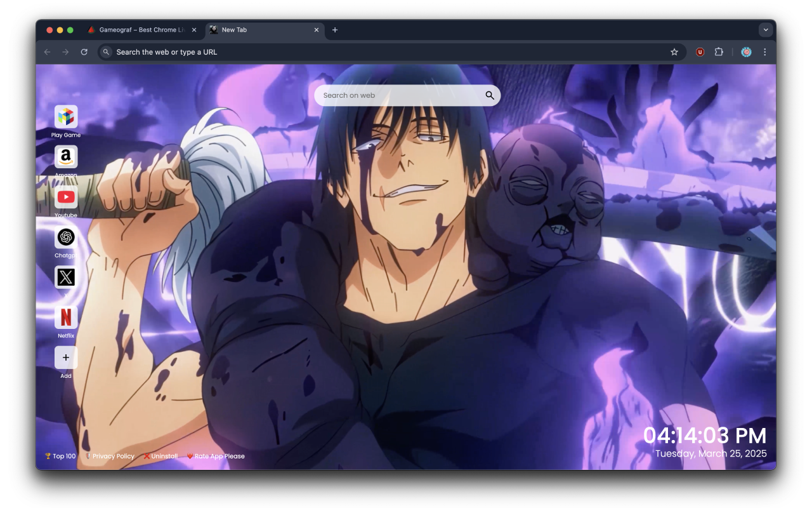Image resolution: width=812 pixels, height=508 pixels.
Task: Open the Amazon shortcut icon
Action: tap(66, 157)
